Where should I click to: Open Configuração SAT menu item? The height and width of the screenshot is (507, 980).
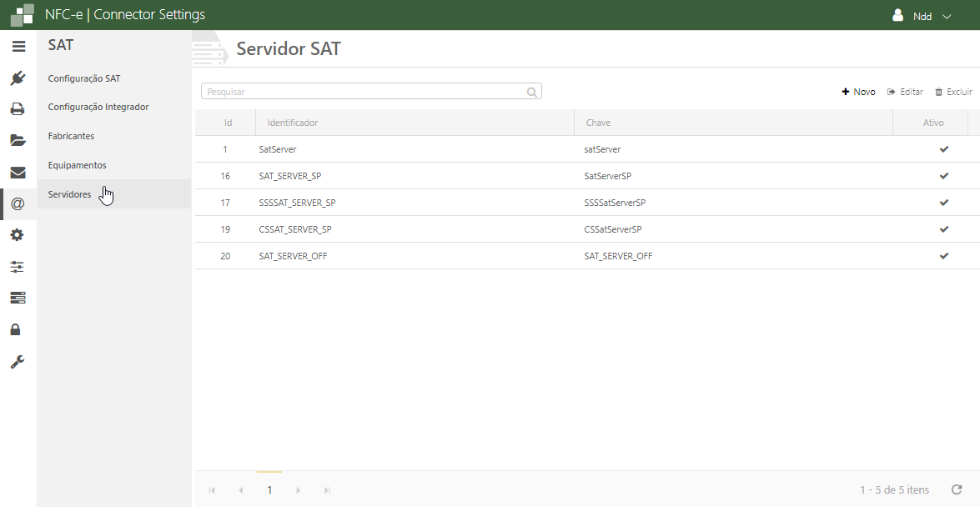click(x=84, y=78)
